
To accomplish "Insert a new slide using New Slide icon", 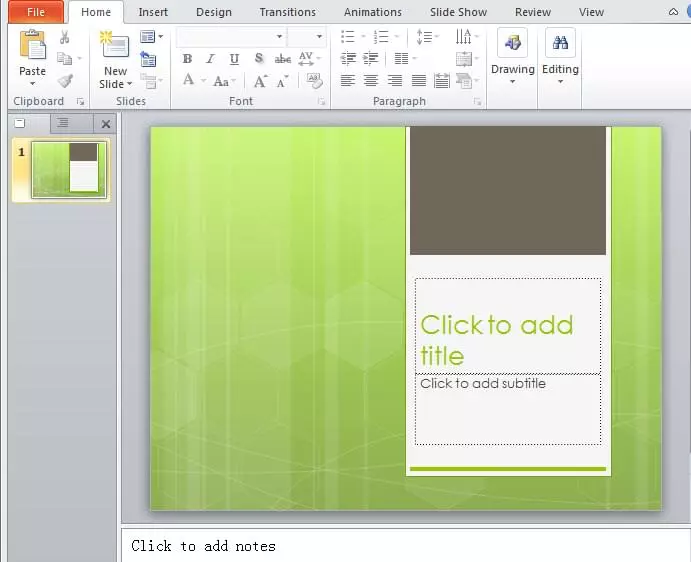I will coord(115,46).
